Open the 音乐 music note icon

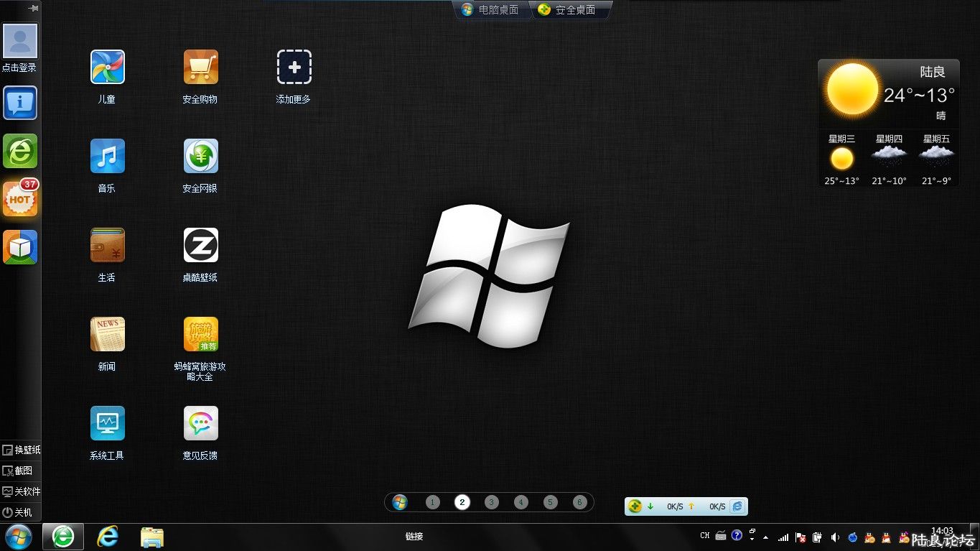coord(107,156)
